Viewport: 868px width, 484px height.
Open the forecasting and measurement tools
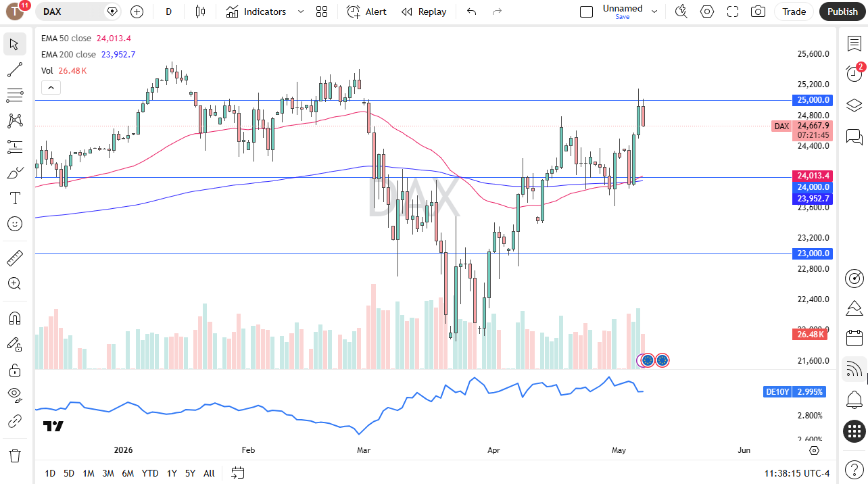point(15,147)
